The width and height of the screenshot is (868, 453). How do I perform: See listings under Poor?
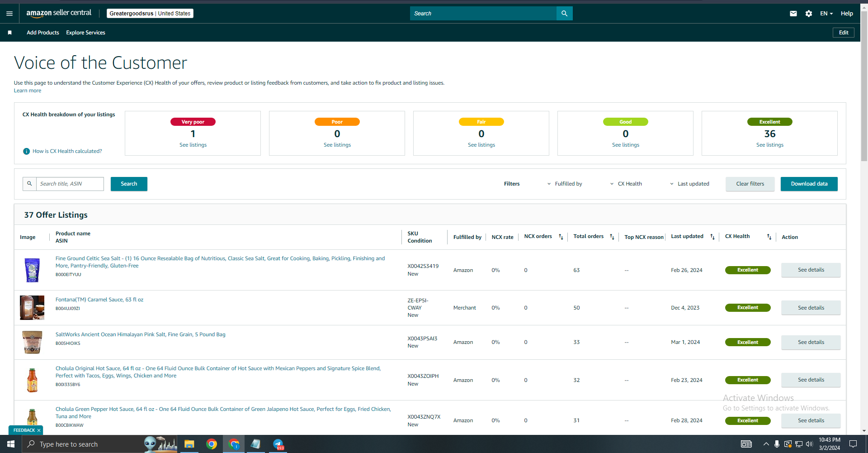(x=337, y=145)
